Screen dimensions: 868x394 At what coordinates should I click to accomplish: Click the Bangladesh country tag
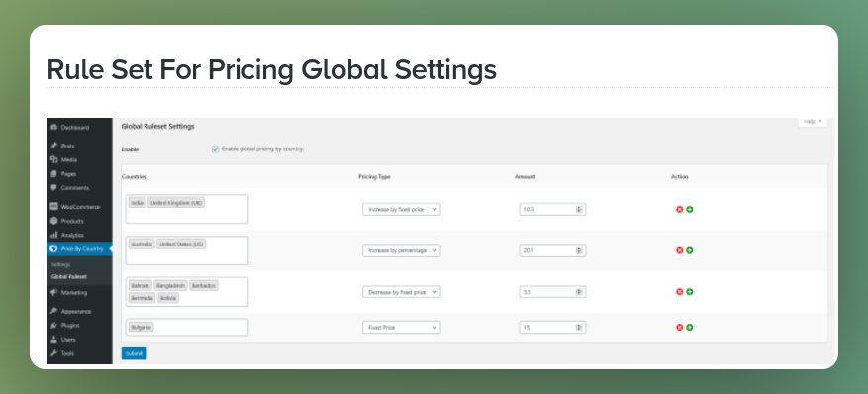point(170,285)
